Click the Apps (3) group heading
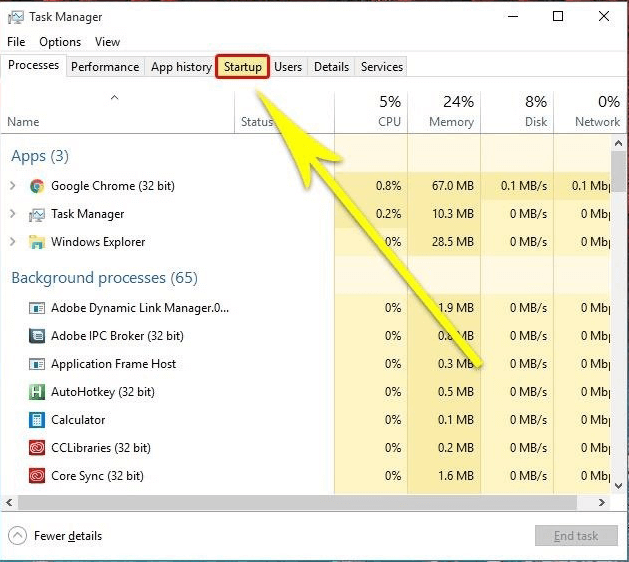Viewport: 629px width, 562px height. click(40, 156)
